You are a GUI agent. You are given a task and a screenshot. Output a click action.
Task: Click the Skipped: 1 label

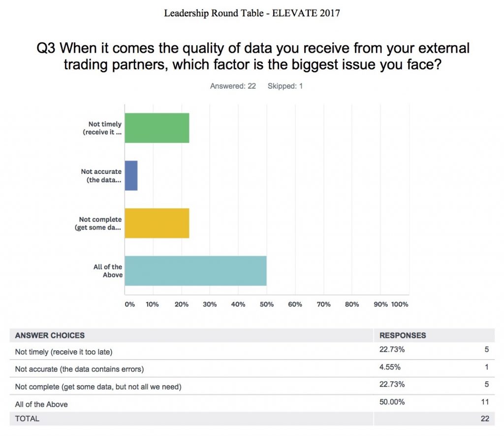pos(285,86)
